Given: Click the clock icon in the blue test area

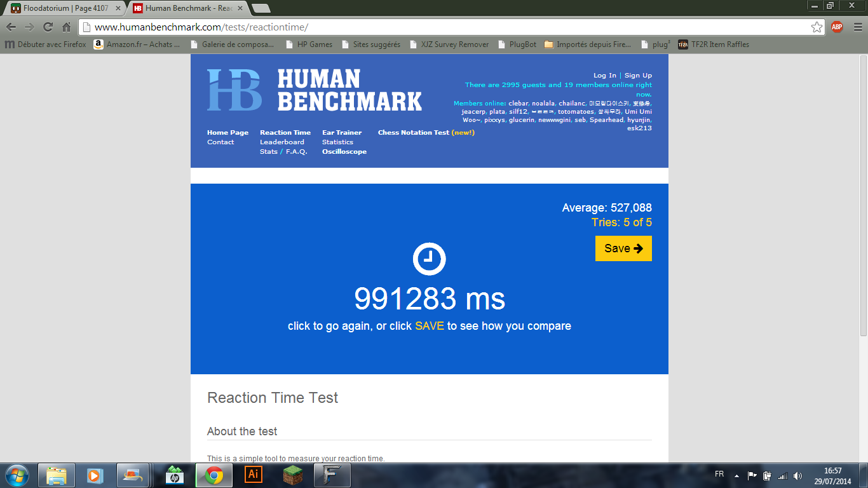Looking at the screenshot, I should [429, 259].
